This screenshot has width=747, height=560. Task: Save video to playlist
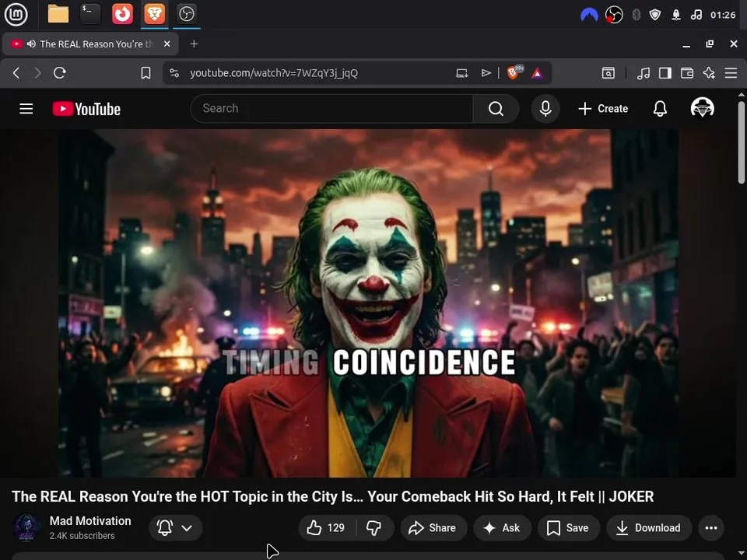pos(568,527)
